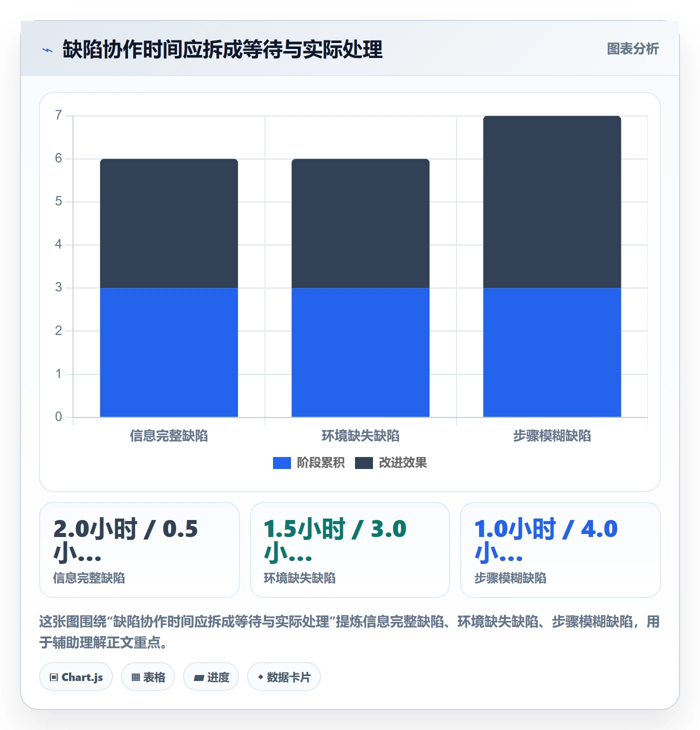This screenshot has height=730, width=700.
Task: Select the Chart.js tag chip
Action: [76, 677]
